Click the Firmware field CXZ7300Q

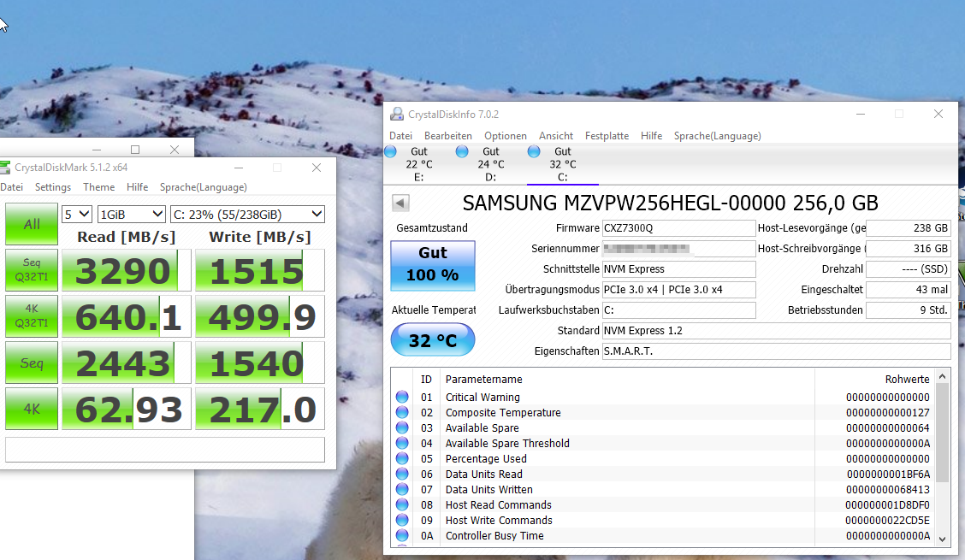tap(678, 228)
